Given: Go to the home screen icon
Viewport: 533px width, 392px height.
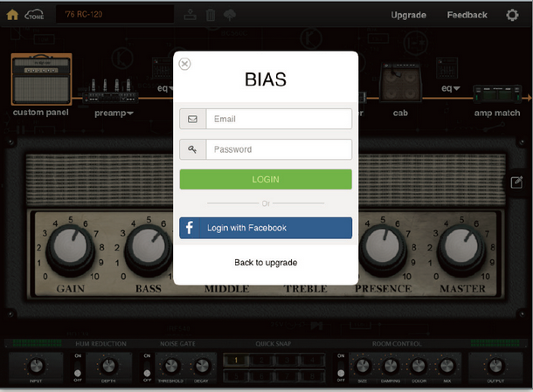Looking at the screenshot, I should (12, 15).
